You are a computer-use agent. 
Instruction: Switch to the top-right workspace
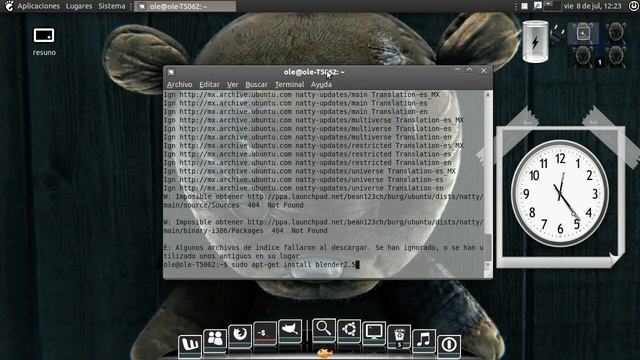(615, 33)
